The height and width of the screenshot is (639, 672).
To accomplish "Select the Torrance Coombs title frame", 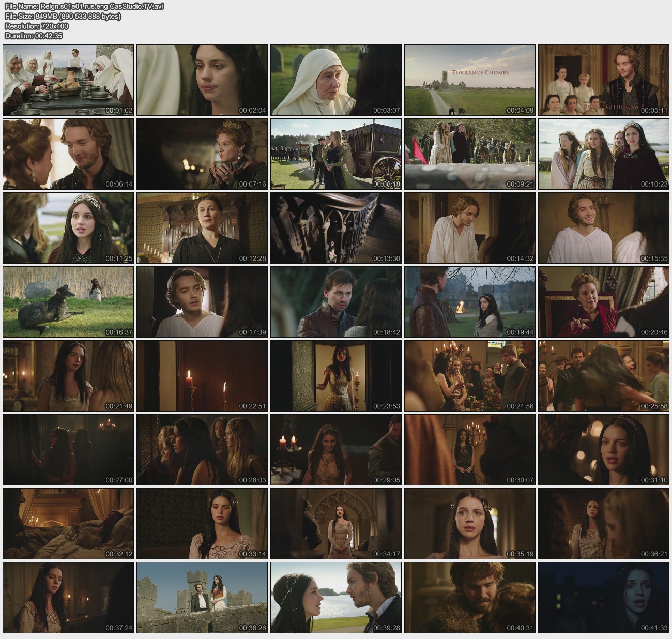I will coord(470,80).
